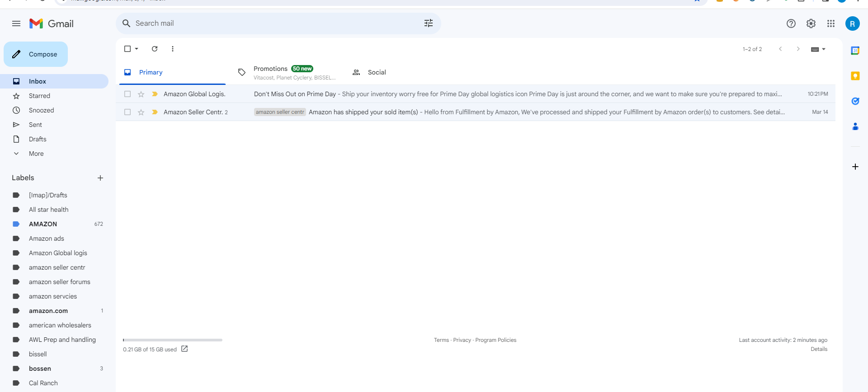Open the AWL Prep and handling label
The image size is (868, 392).
(54, 340)
